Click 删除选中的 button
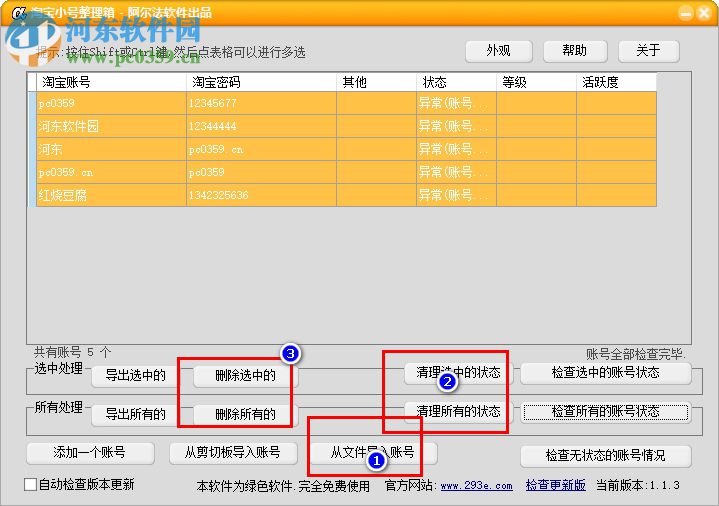The image size is (719, 506). coord(246,375)
